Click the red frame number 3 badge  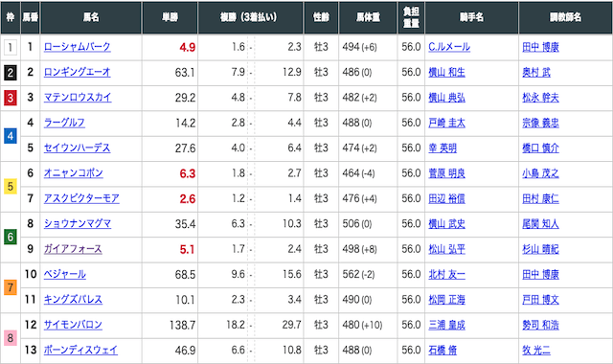point(11,98)
